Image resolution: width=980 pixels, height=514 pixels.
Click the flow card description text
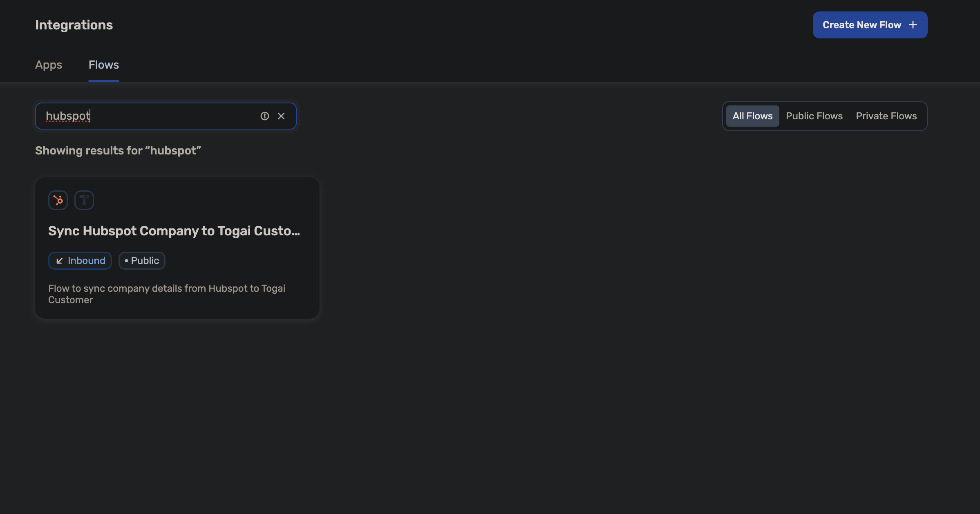pos(167,294)
